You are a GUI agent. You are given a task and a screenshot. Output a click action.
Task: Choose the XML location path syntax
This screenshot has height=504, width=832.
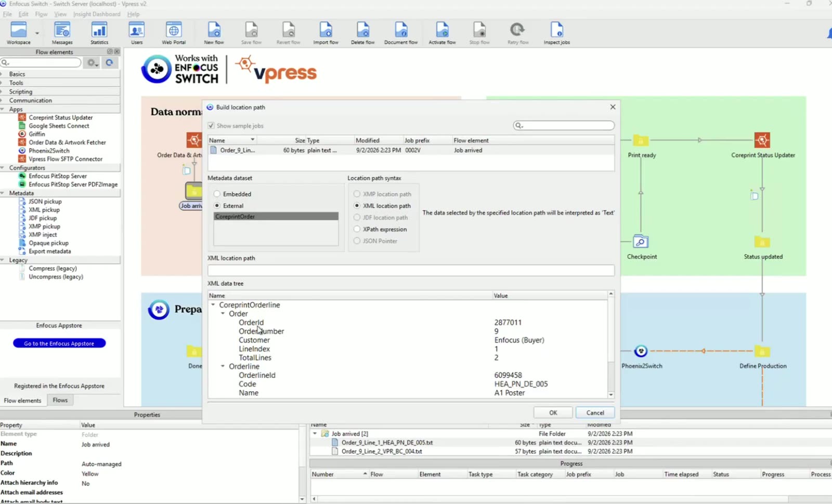point(357,206)
